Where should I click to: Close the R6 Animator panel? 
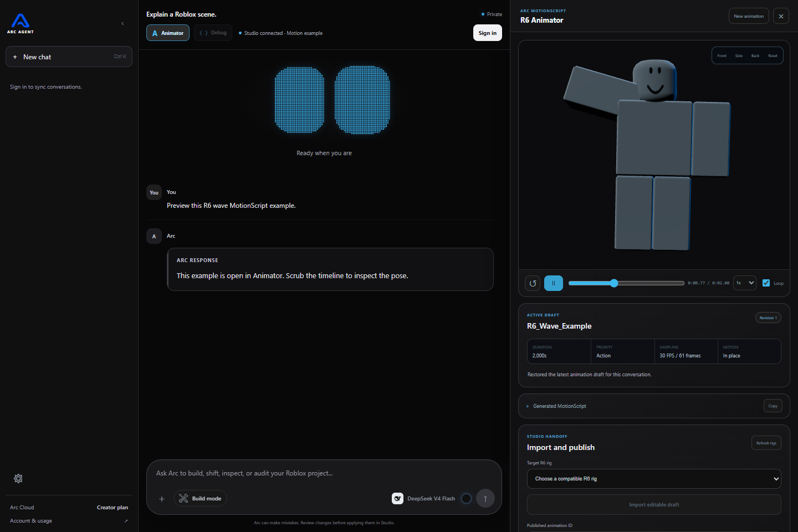pos(781,16)
